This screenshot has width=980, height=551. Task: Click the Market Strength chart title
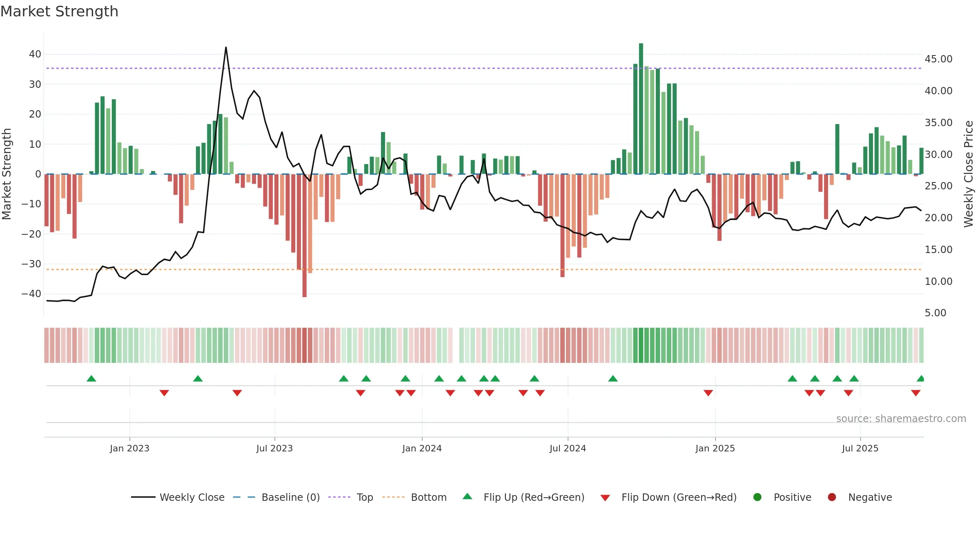[x=59, y=11]
